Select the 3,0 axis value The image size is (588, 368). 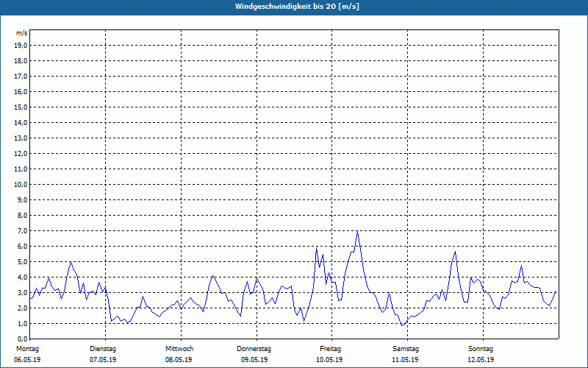pos(22,292)
